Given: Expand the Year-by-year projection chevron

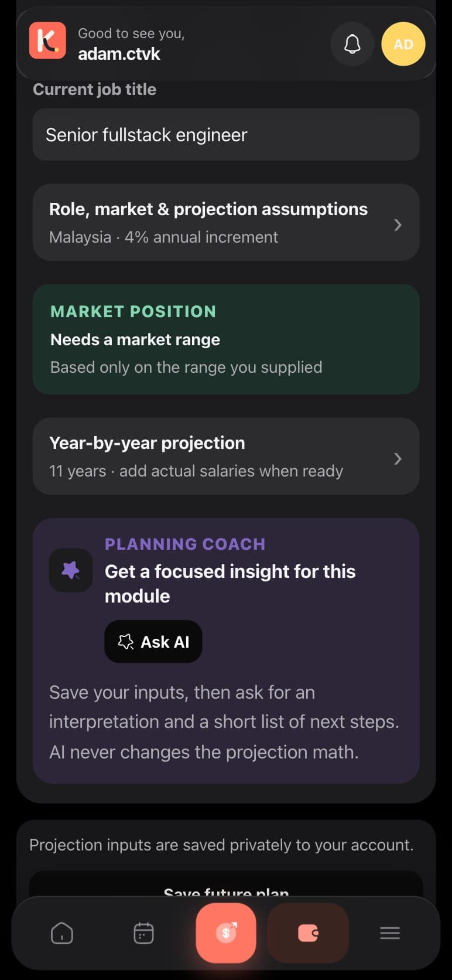Looking at the screenshot, I should pos(398,459).
